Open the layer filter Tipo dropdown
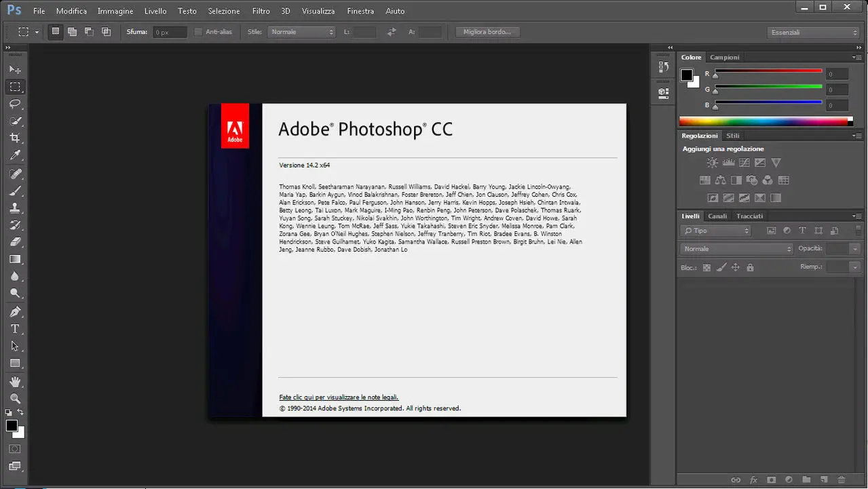The width and height of the screenshot is (868, 489). point(716,231)
